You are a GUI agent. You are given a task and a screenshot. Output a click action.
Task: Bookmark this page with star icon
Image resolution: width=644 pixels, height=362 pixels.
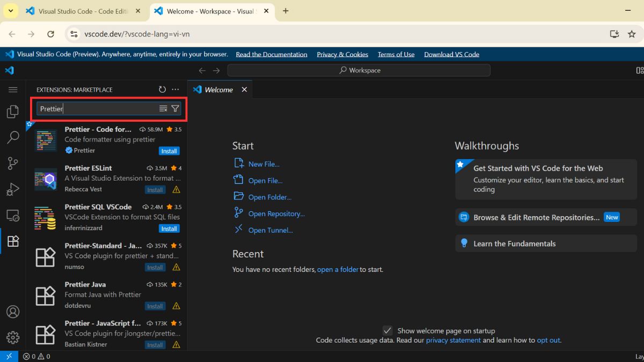[632, 34]
